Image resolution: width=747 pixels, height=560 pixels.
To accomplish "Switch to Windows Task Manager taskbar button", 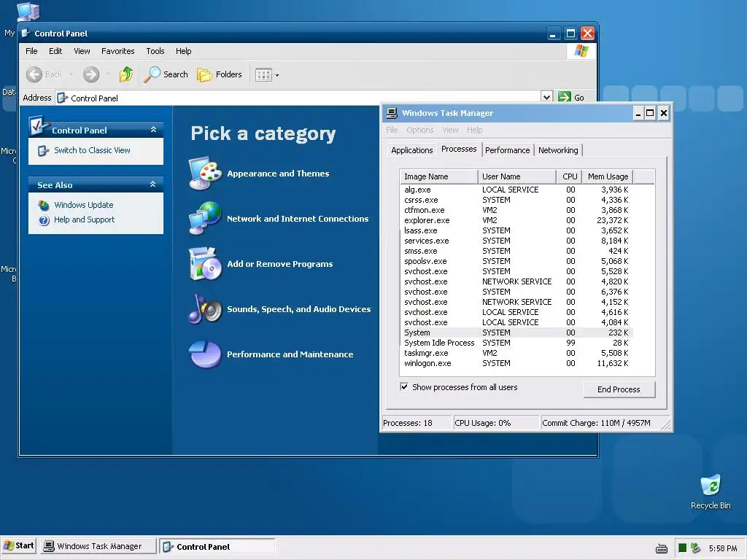I will (98, 546).
